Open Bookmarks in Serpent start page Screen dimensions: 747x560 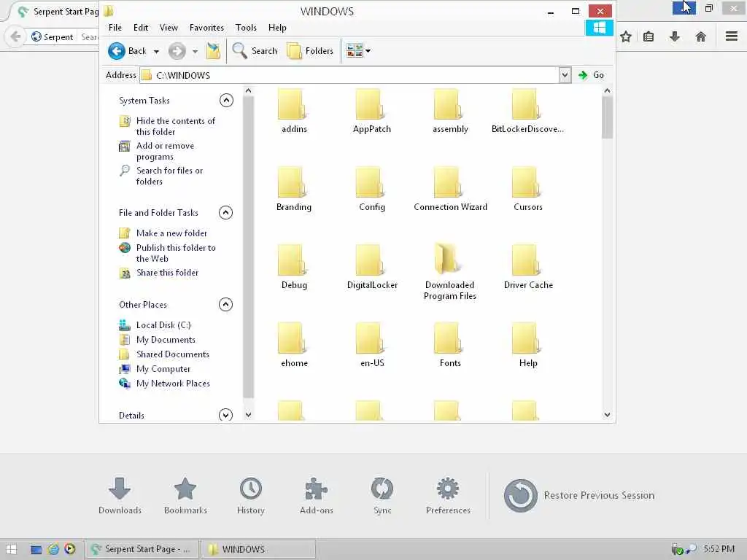(185, 496)
